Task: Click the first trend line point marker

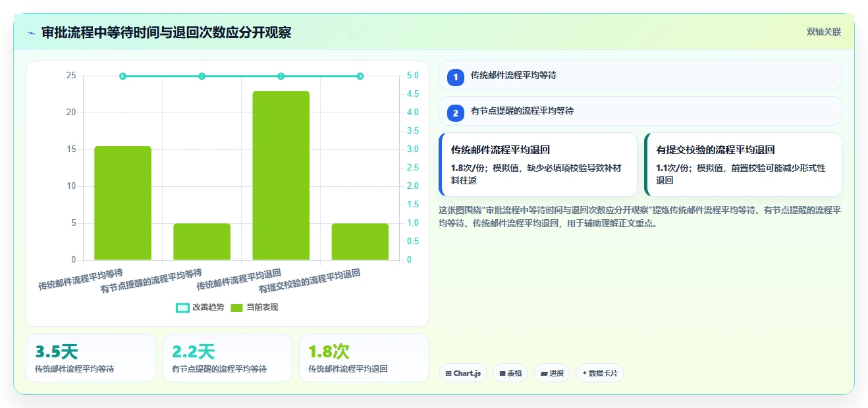Action: pos(122,76)
